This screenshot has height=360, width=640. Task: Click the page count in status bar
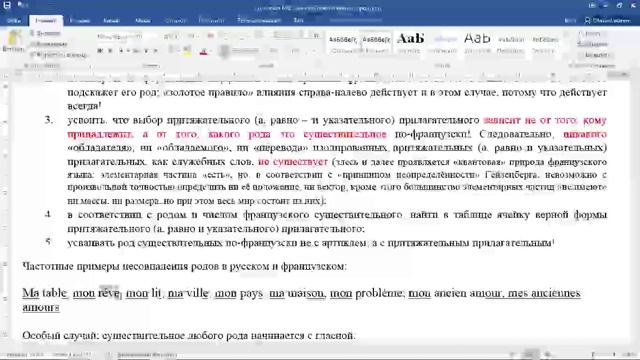25,355
